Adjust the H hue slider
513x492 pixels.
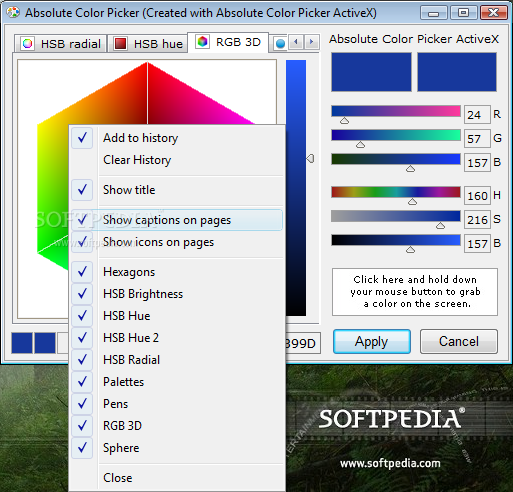point(396,192)
